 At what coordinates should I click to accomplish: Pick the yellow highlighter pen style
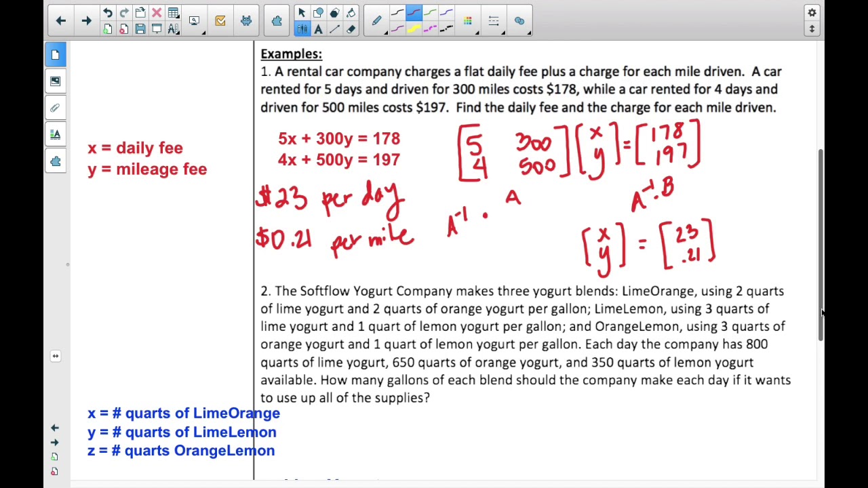click(414, 29)
